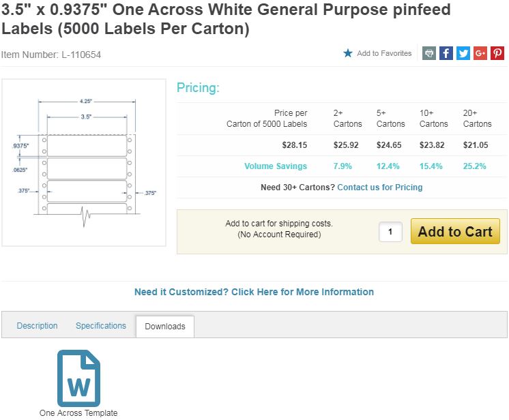The width and height of the screenshot is (509, 420).
Task: Click the cart quantity input field
Action: (390, 232)
